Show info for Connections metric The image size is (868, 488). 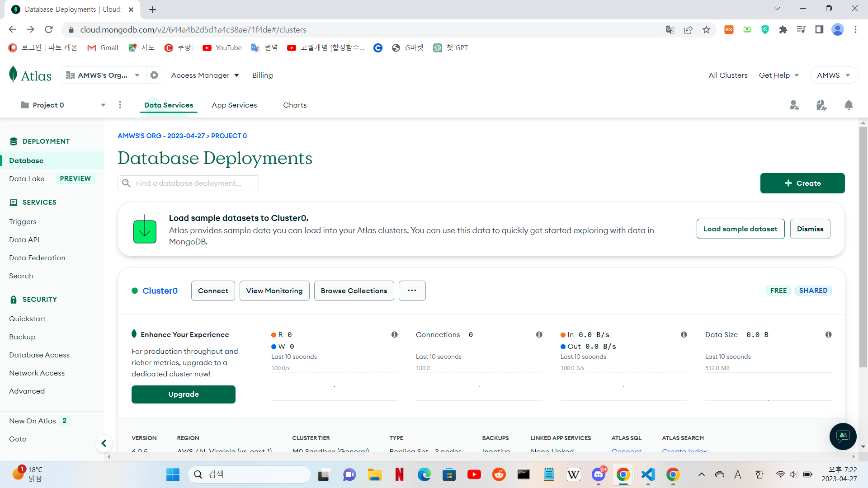[x=539, y=334]
